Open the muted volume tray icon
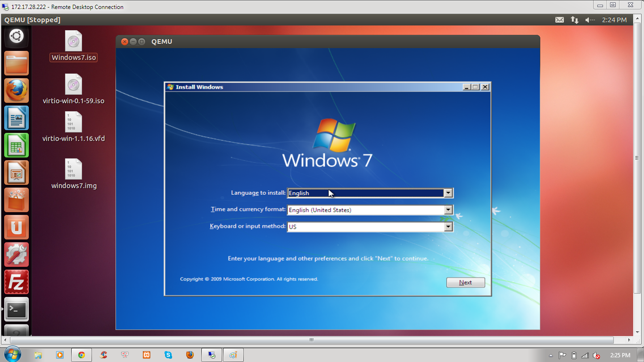 click(596, 355)
